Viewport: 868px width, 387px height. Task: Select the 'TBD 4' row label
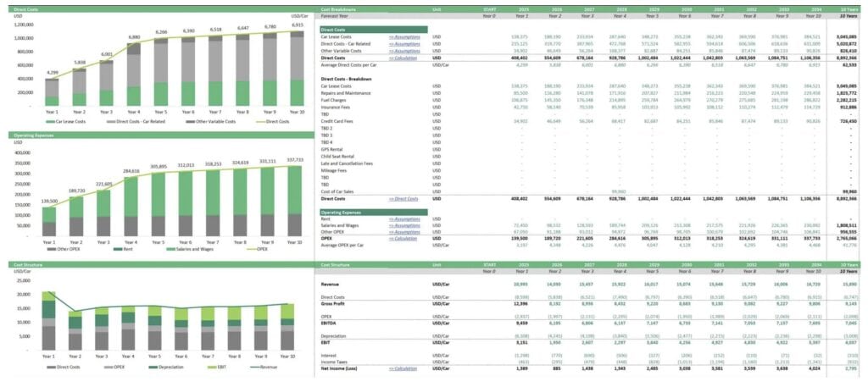pos(326,142)
